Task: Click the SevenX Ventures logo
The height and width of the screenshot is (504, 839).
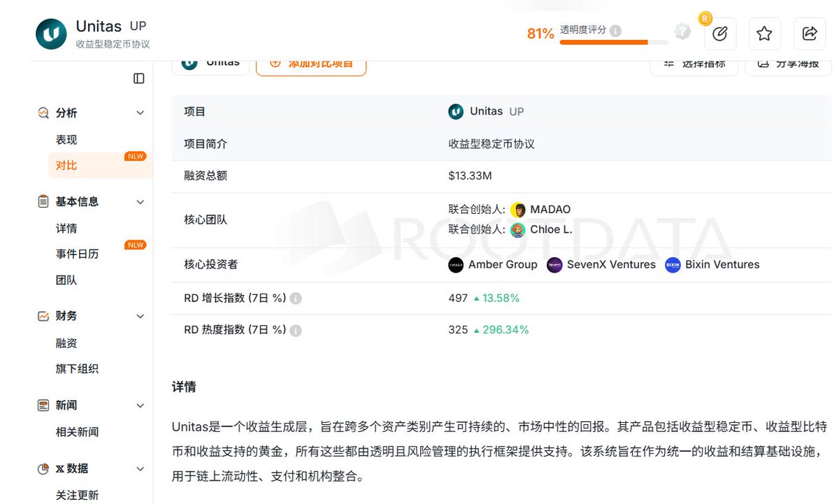Action: click(554, 265)
